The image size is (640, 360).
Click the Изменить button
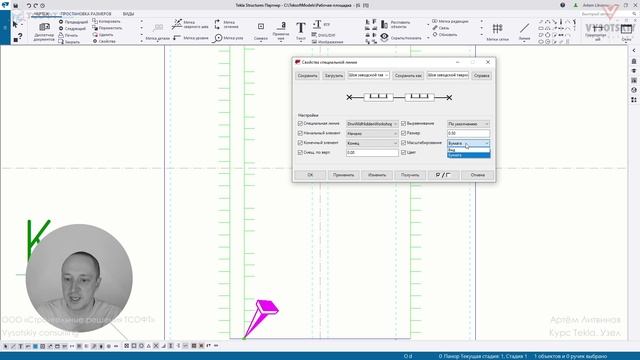coord(377,175)
